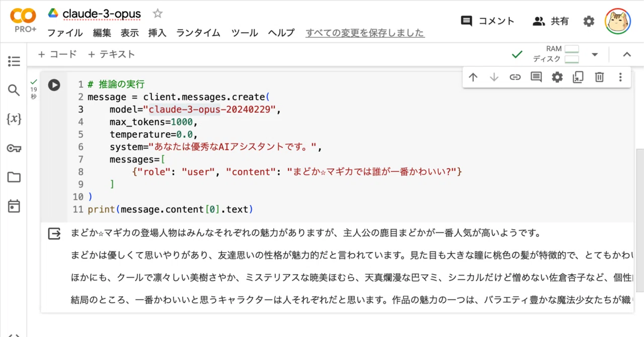Click the # 推論の実行 comment line
This screenshot has height=337, width=644.
point(116,84)
